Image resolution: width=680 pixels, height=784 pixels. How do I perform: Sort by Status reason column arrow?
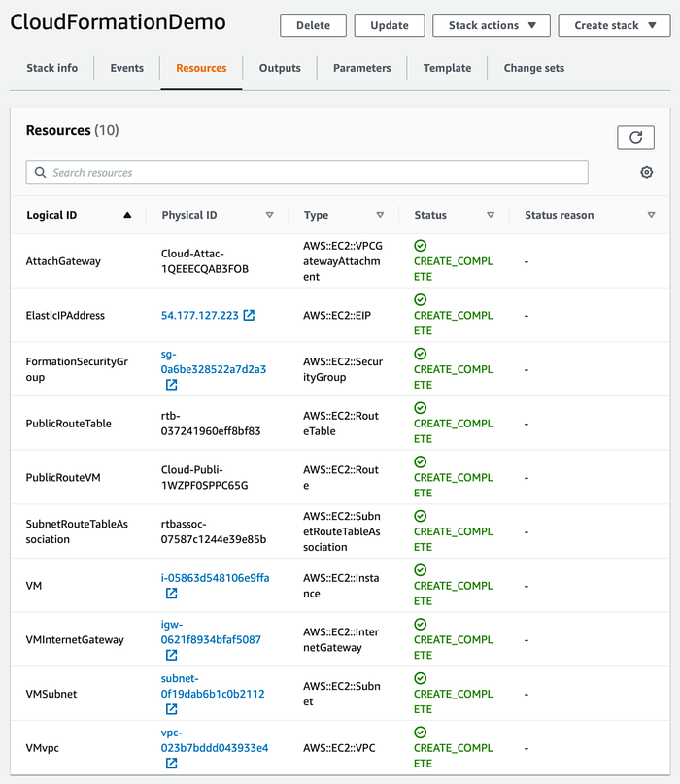[651, 215]
